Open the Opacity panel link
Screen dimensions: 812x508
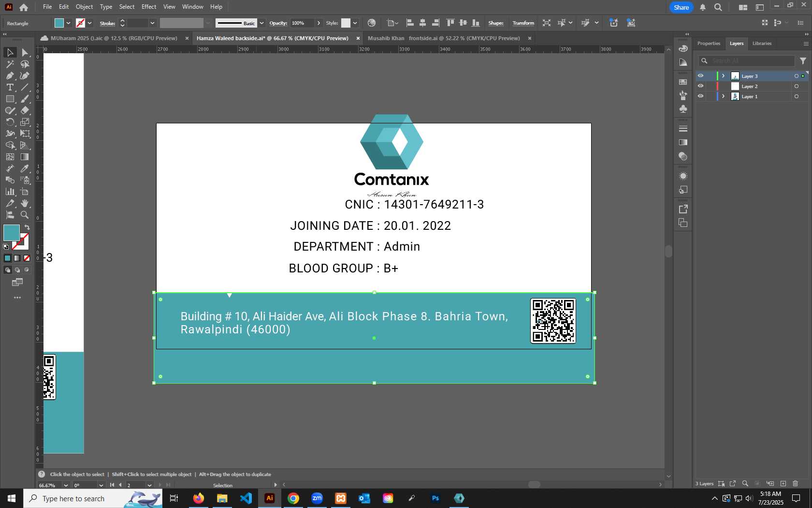pos(278,23)
